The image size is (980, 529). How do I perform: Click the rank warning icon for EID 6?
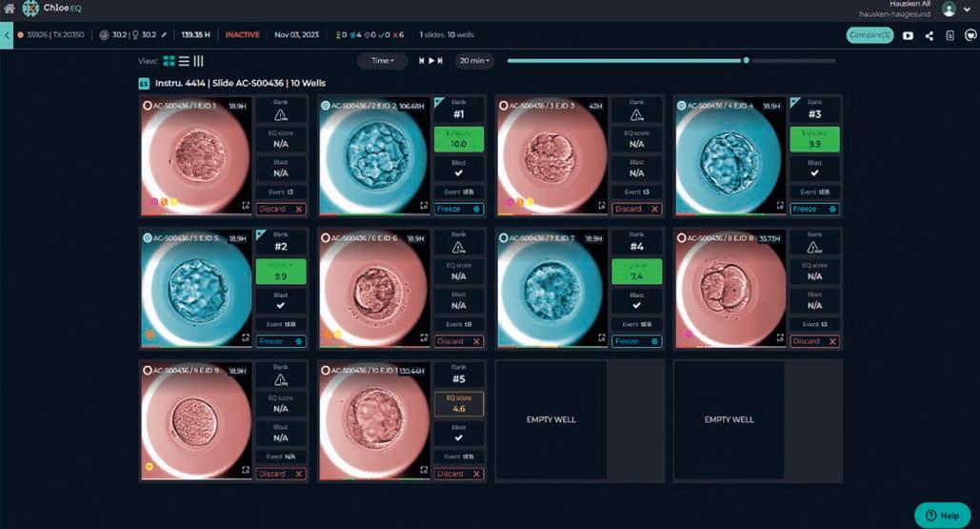coord(459,248)
